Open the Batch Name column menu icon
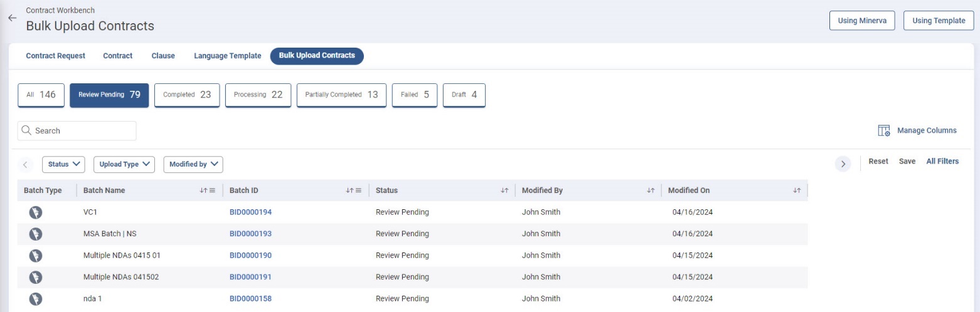Image resolution: width=980 pixels, height=312 pixels. 212,190
